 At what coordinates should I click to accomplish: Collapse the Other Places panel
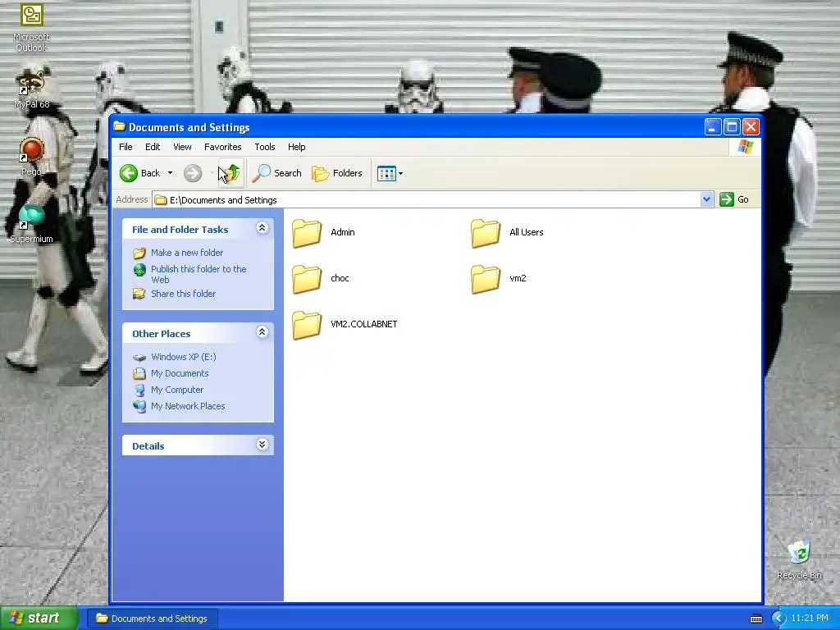(262, 332)
